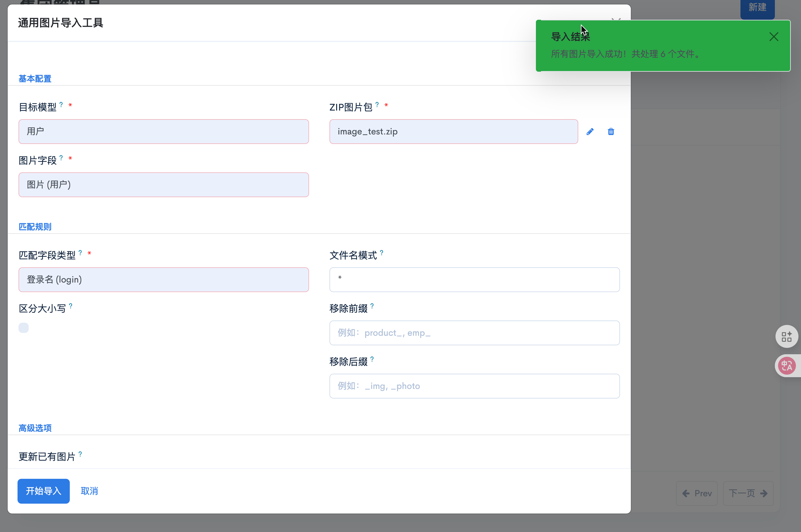Click the 下一页 pagination button
The width and height of the screenshot is (801, 532).
click(748, 493)
